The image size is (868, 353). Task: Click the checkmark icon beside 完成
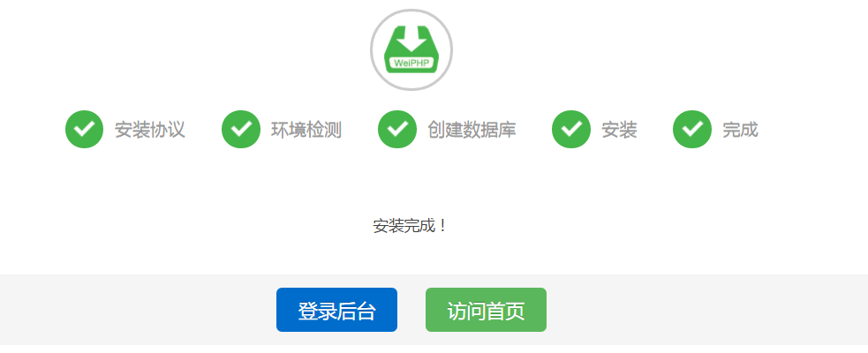tap(692, 130)
